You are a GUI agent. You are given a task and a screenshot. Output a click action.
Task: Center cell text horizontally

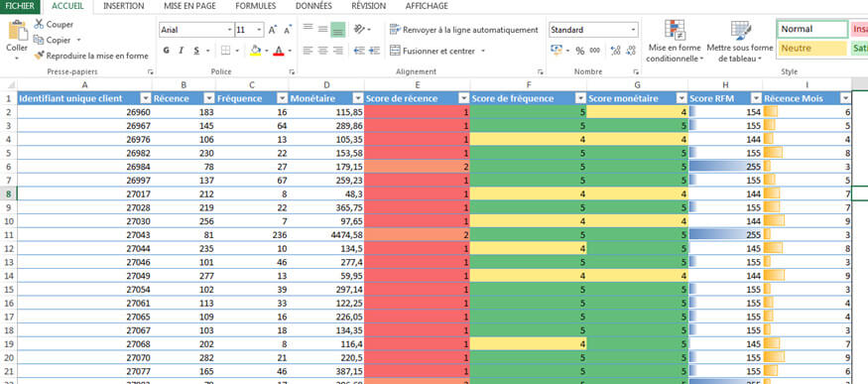[322, 51]
